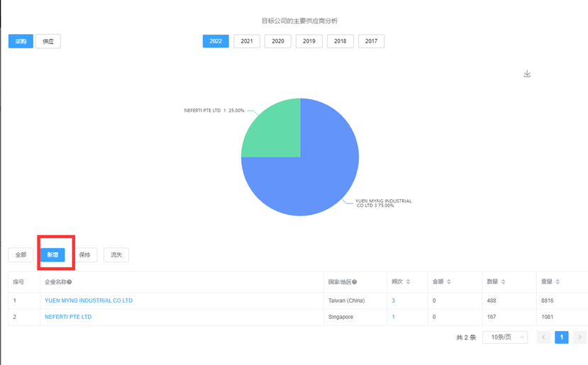Click the 共 2 条 total count text
588x365 pixels.
pos(466,337)
